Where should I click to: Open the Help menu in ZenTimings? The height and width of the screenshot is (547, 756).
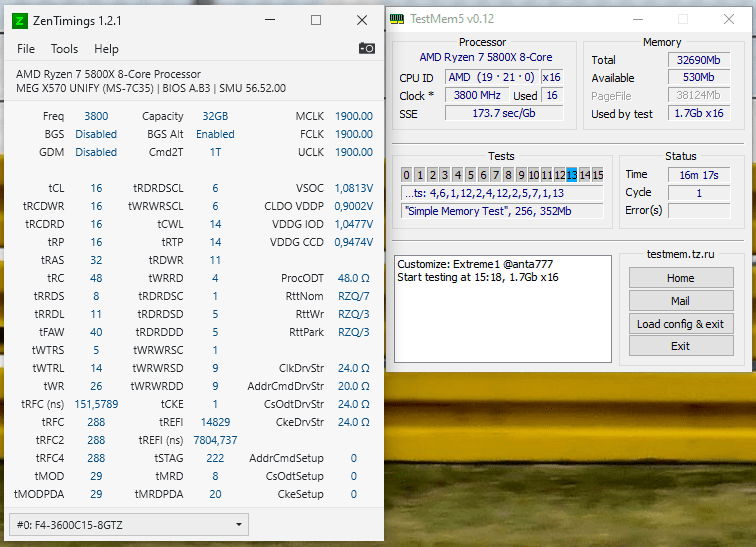pyautogui.click(x=106, y=49)
